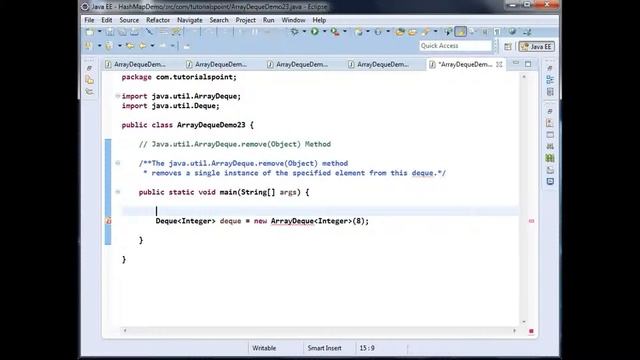
Task: Open the Console view icon in right trim
Action: [550, 181]
